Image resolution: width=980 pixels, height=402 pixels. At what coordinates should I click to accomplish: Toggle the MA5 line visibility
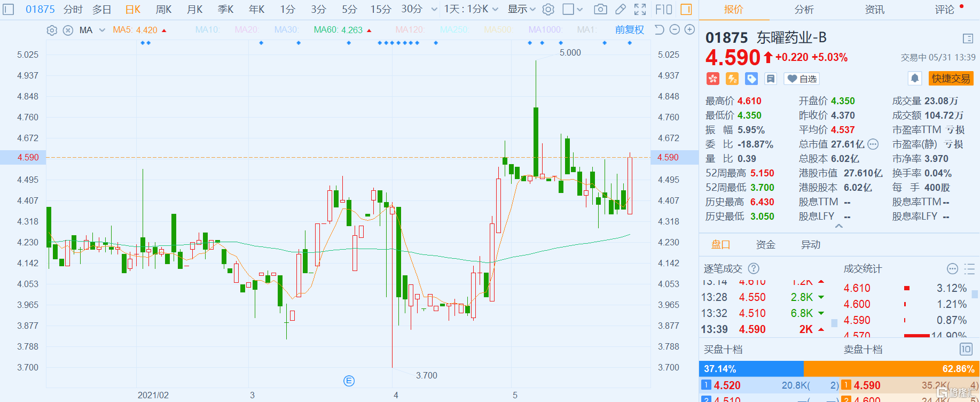(139, 30)
